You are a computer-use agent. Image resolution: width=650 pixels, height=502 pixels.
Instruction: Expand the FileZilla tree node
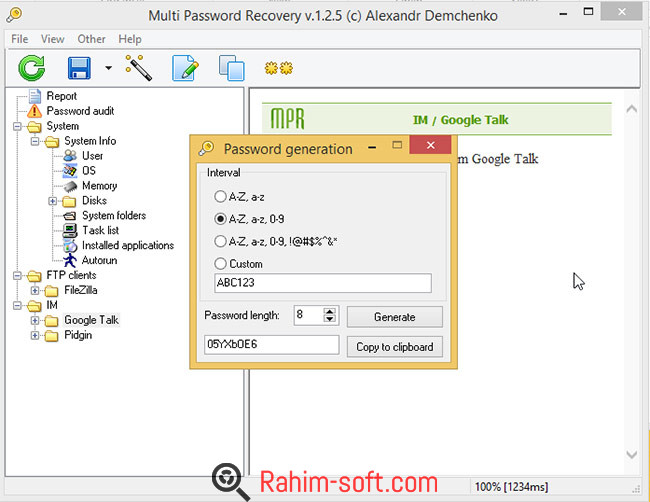coord(35,291)
